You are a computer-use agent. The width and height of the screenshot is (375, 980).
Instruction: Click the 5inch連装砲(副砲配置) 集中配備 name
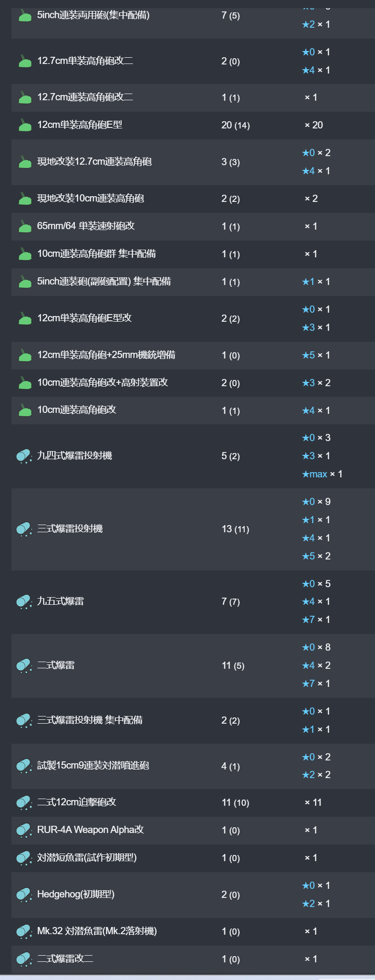[x=104, y=282]
